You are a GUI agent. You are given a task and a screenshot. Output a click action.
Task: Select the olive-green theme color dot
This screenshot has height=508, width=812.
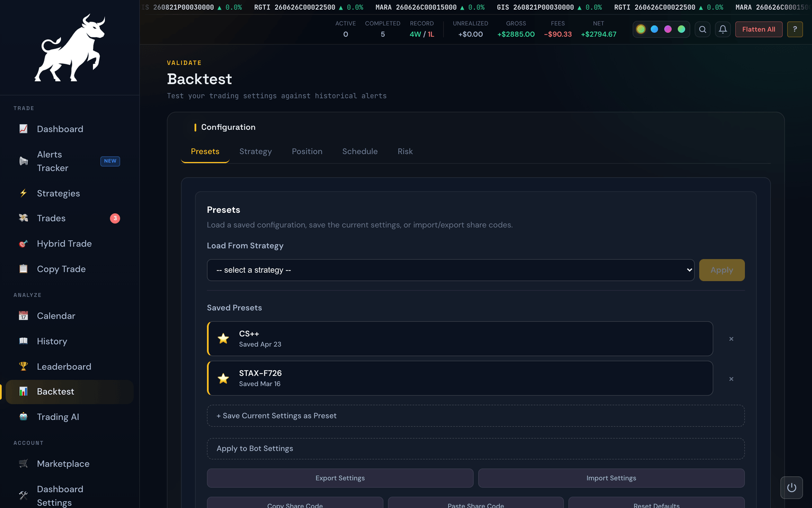(641, 29)
